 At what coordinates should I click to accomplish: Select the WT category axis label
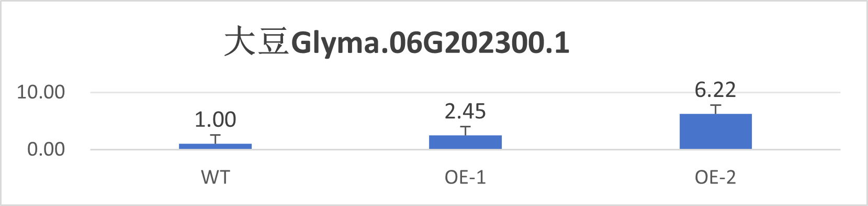point(216,178)
